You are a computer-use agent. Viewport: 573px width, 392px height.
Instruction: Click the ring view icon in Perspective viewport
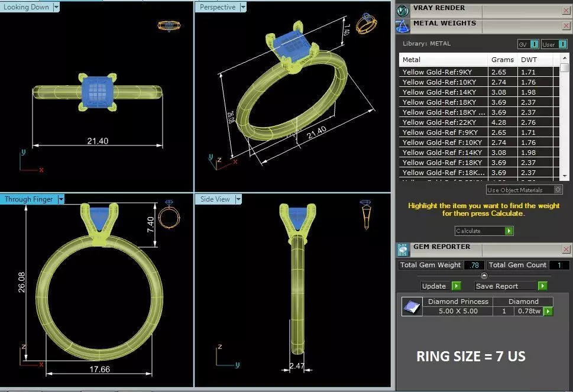coord(367,24)
